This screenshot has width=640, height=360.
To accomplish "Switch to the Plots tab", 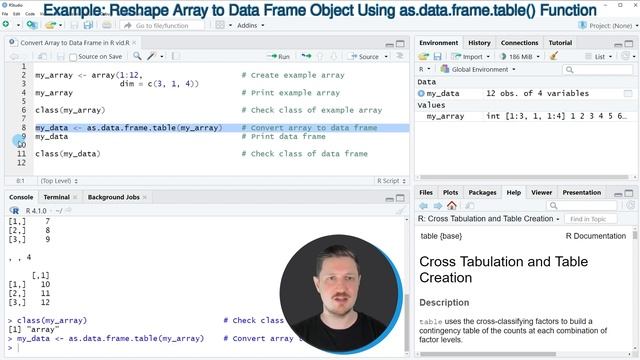I will point(450,193).
